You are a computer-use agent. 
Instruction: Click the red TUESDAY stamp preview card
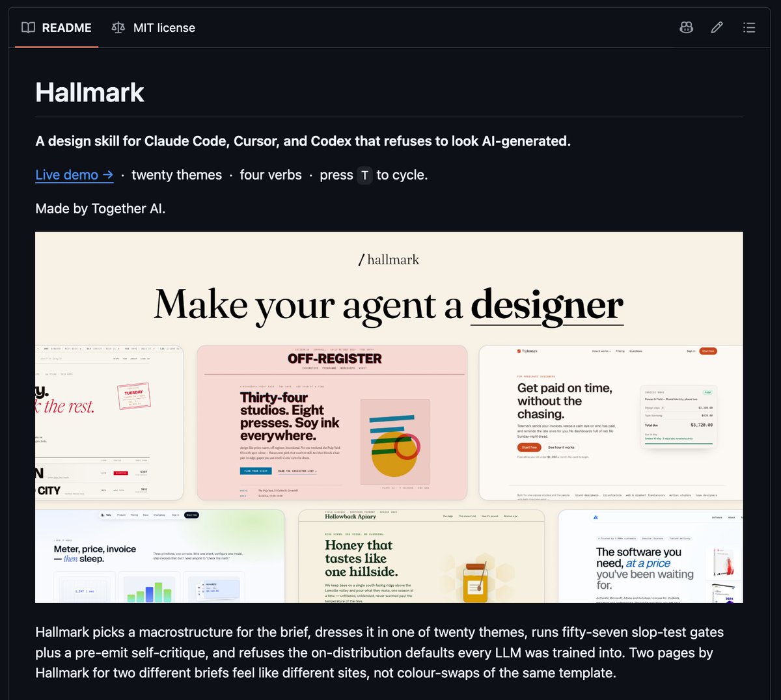point(109,423)
